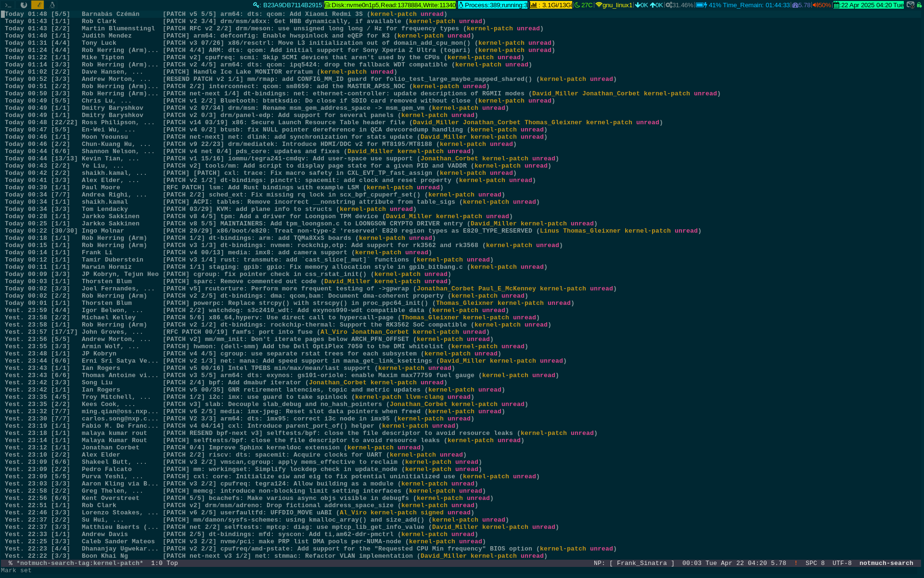Select buffer name *notmuch-search-tag:kernel-patch* in mode line
The height and width of the screenshot is (578, 924).
tap(79, 563)
